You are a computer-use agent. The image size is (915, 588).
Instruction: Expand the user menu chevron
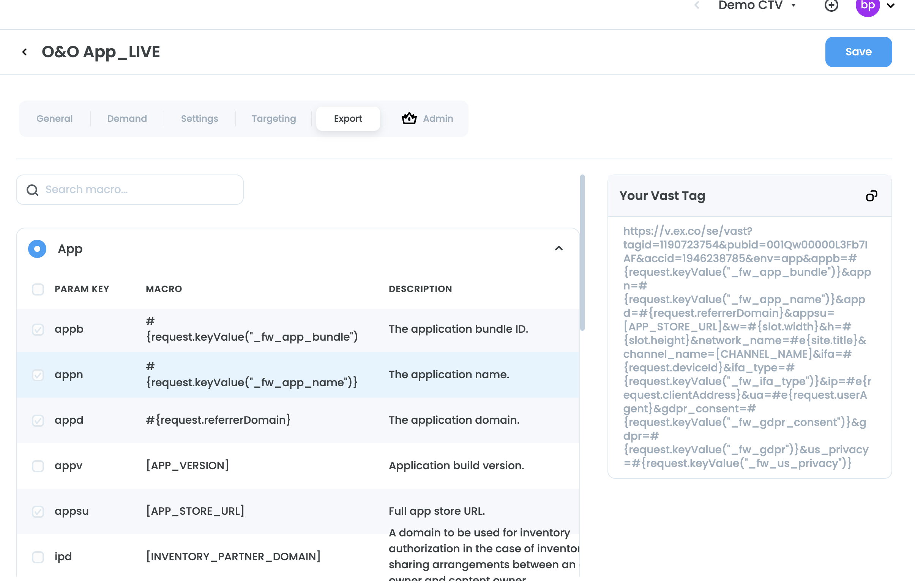891,6
